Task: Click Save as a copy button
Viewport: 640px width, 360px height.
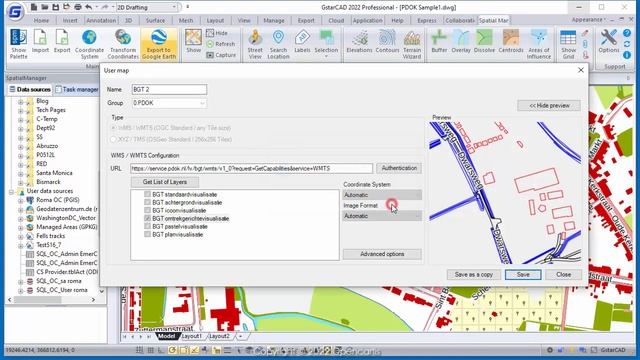Action: (473, 275)
